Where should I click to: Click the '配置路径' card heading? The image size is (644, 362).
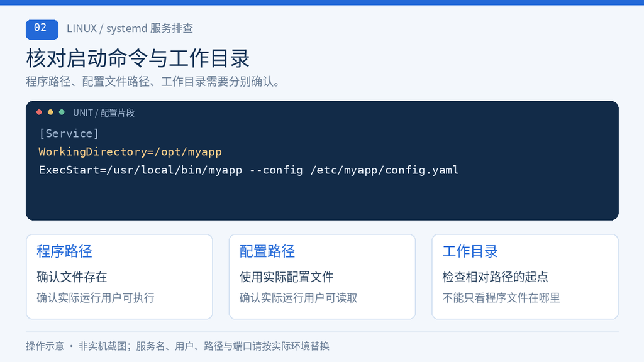click(x=267, y=251)
